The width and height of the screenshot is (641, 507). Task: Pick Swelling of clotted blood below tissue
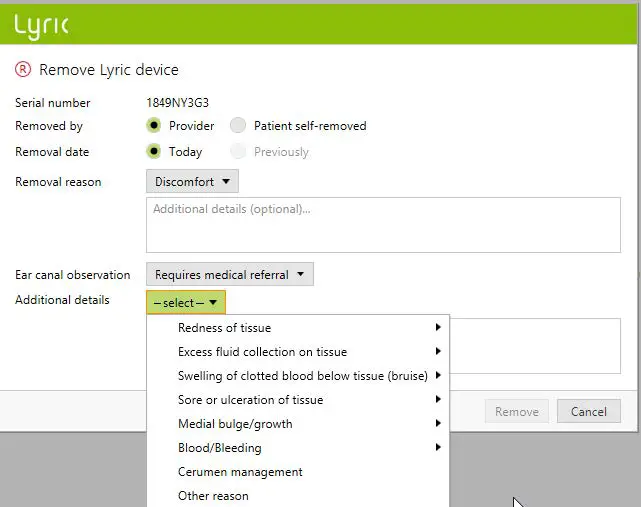(298, 376)
